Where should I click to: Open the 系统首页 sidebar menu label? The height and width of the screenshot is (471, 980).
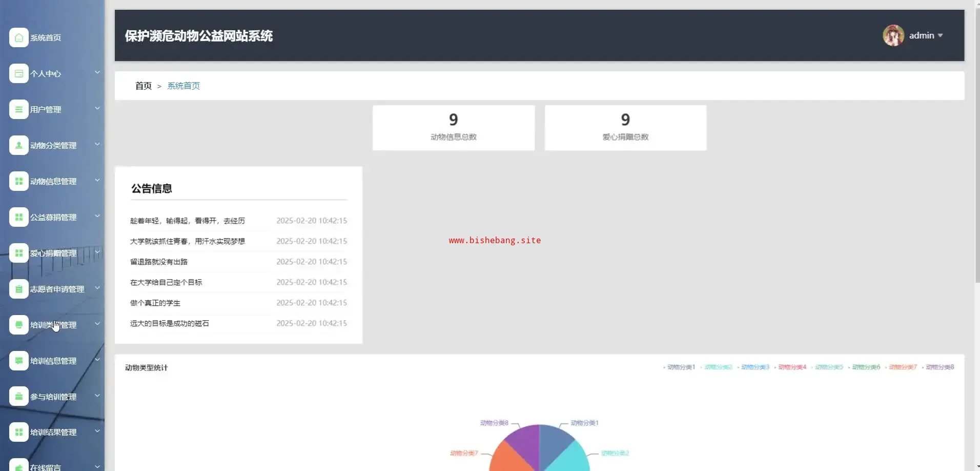pyautogui.click(x=46, y=37)
